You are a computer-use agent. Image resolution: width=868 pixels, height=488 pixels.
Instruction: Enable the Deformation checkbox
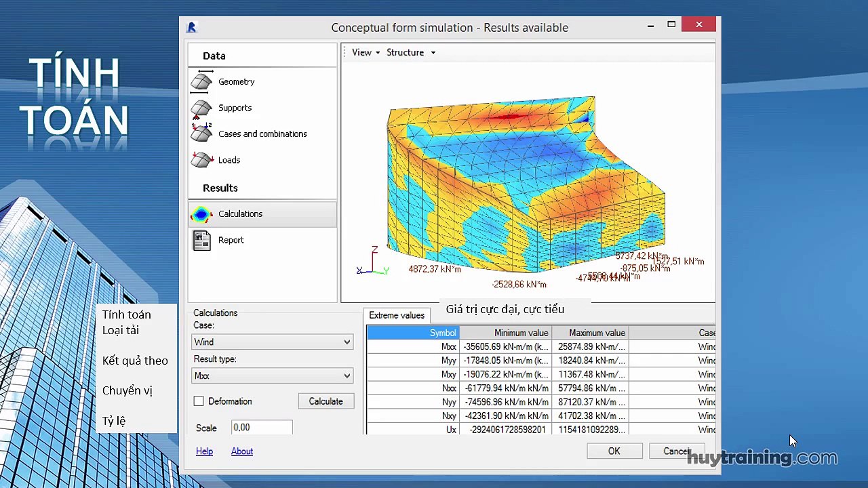coord(199,401)
